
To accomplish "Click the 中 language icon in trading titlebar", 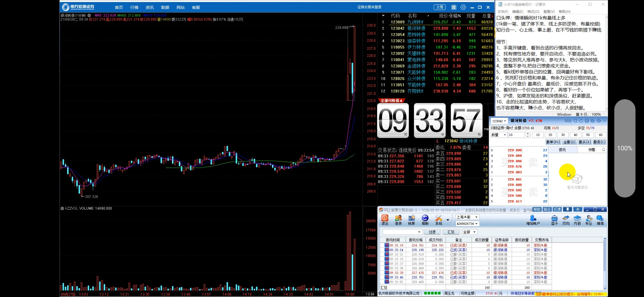I will coord(578,210).
